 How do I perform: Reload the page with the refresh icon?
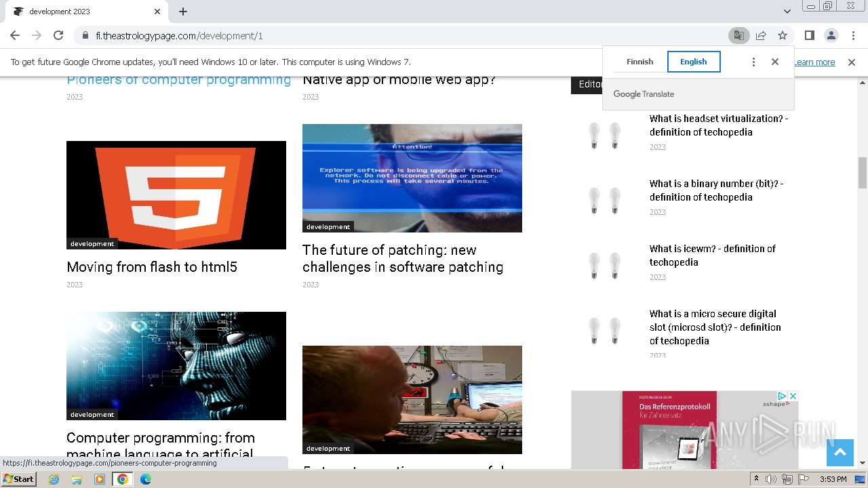pyautogui.click(x=58, y=35)
